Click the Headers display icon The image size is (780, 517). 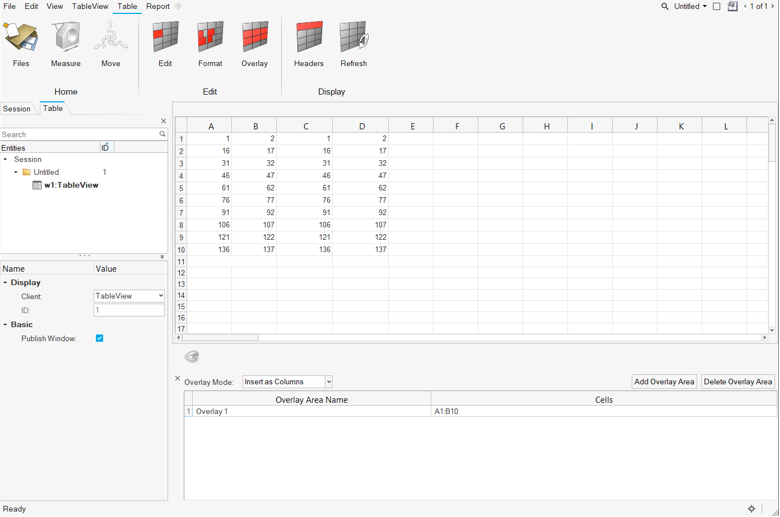309,39
